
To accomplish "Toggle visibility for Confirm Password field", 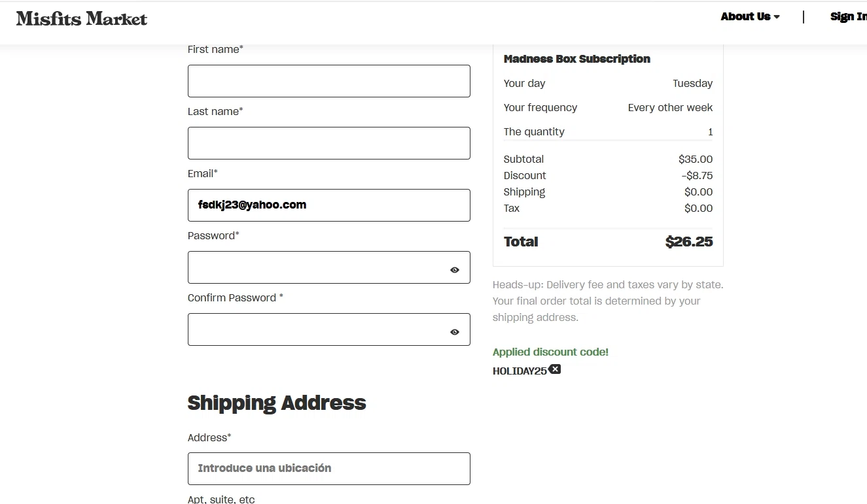I will (x=455, y=332).
